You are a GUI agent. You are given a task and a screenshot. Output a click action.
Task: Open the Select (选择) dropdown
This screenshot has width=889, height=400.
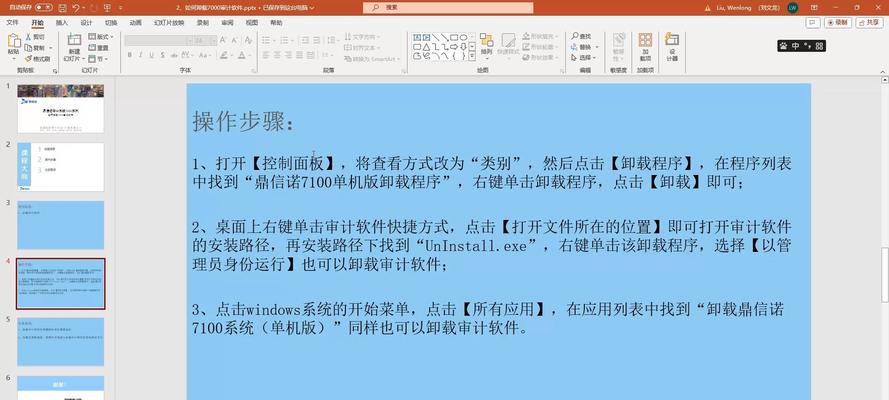point(583,58)
